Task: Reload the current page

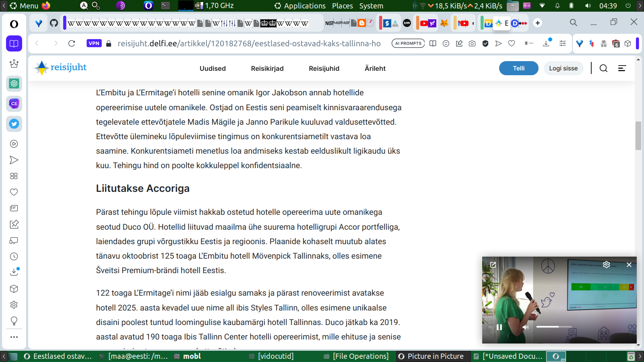Action: point(72,43)
